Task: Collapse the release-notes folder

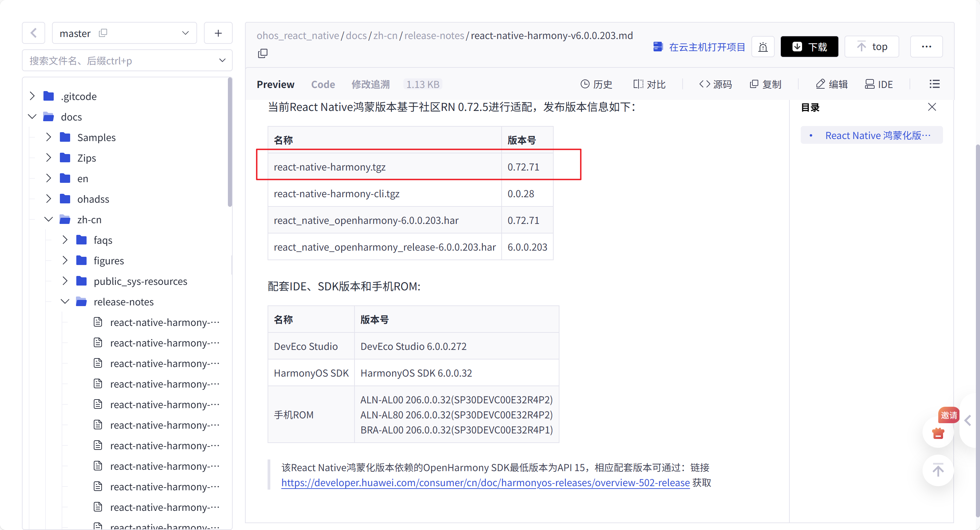Action: tap(65, 302)
